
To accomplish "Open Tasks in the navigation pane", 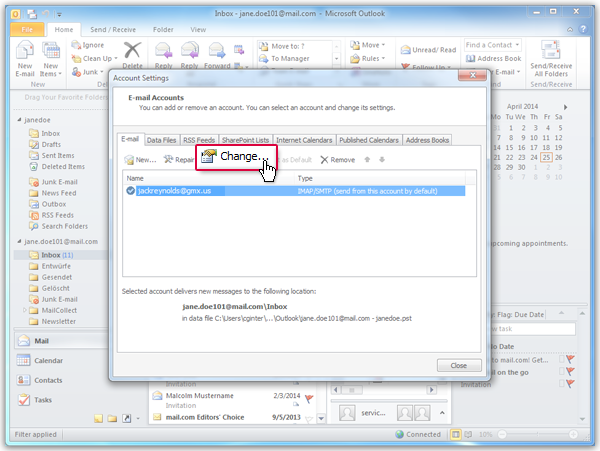I will (43, 400).
